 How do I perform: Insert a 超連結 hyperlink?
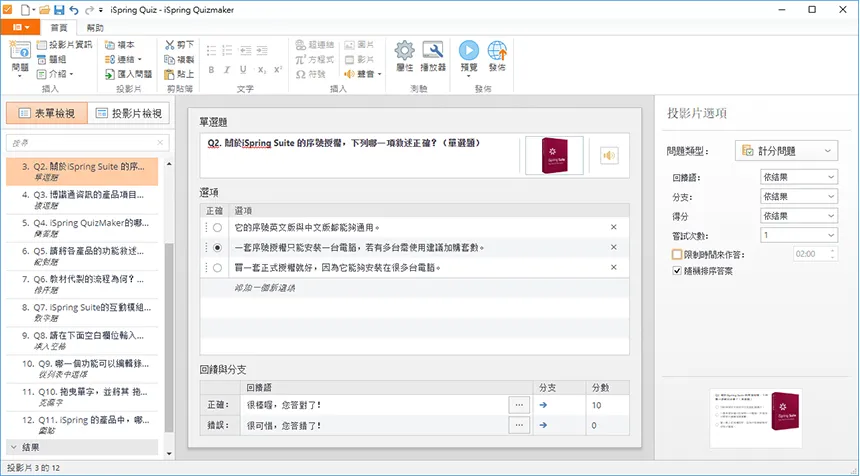click(x=314, y=45)
